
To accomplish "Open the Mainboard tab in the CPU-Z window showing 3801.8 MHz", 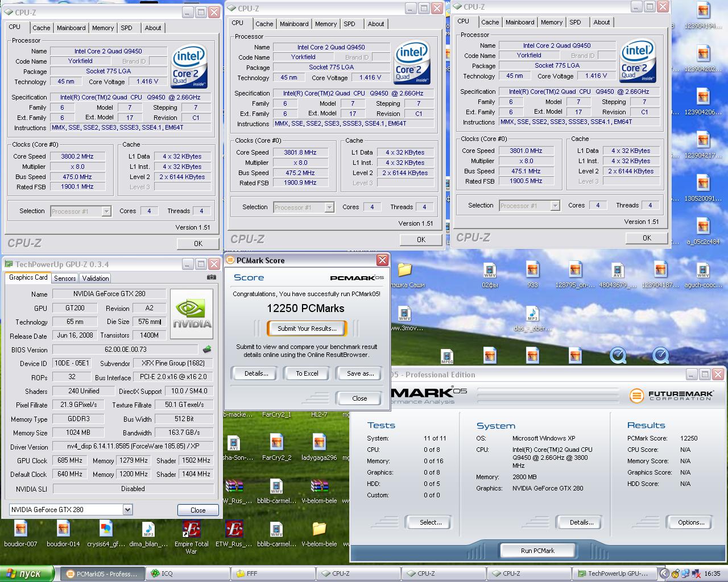I will [x=294, y=23].
